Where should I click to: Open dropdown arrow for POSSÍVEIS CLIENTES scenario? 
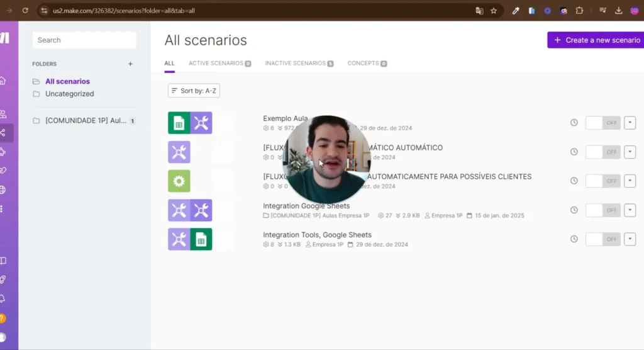(630, 181)
